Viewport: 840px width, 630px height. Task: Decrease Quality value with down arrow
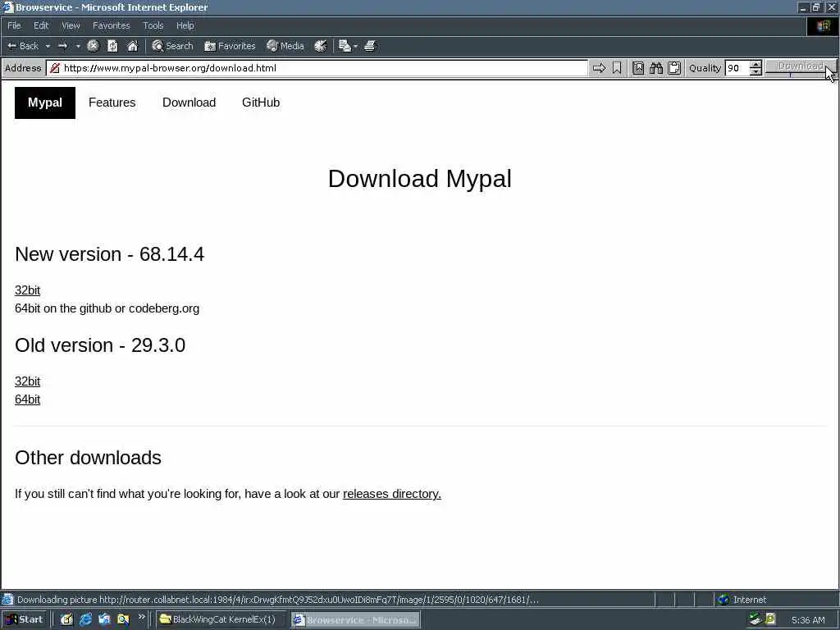[x=756, y=72]
